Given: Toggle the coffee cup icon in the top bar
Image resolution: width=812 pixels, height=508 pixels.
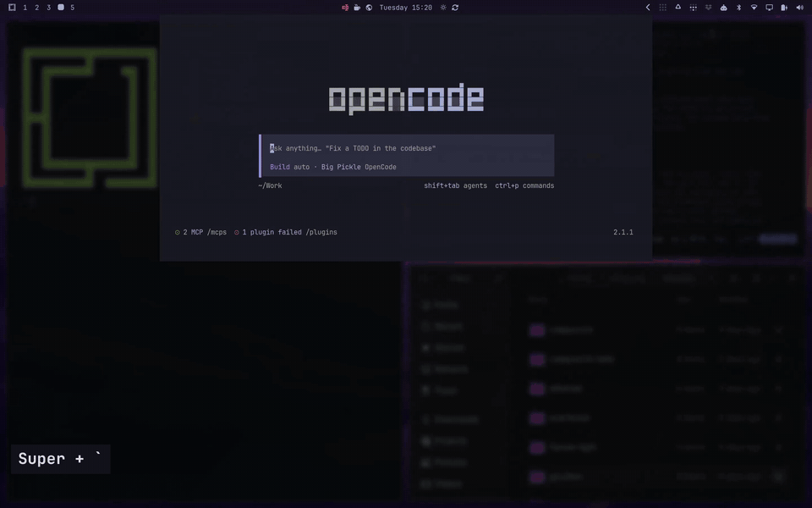Looking at the screenshot, I should coord(357,8).
